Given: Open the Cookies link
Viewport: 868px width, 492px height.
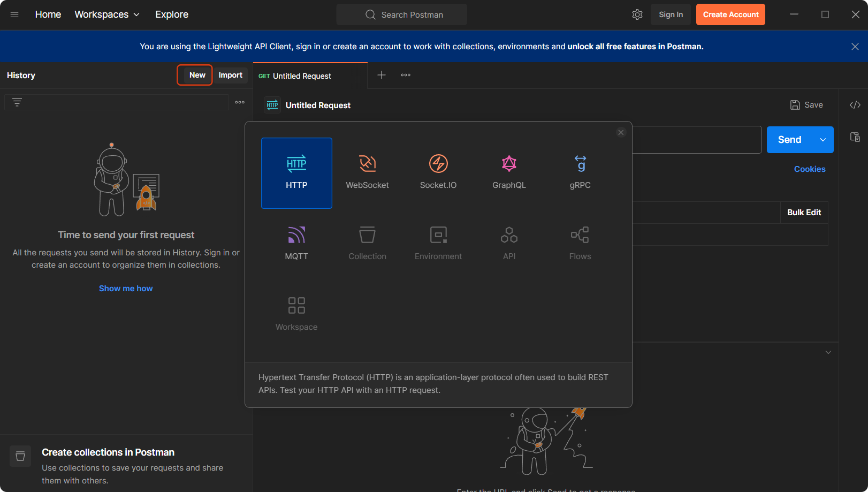Looking at the screenshot, I should point(810,169).
